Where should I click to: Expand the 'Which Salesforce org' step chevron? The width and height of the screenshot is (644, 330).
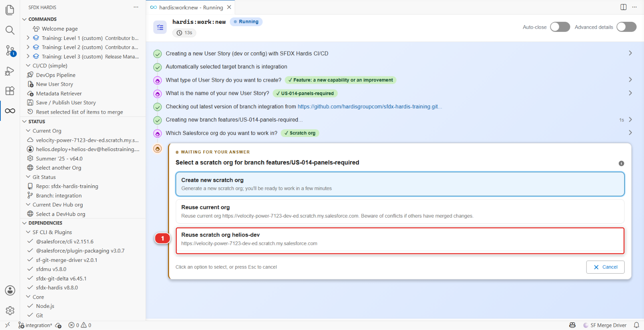[630, 133]
